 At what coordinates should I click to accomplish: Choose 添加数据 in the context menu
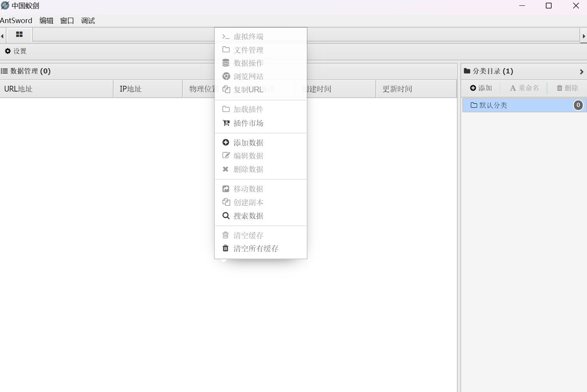pos(261,143)
